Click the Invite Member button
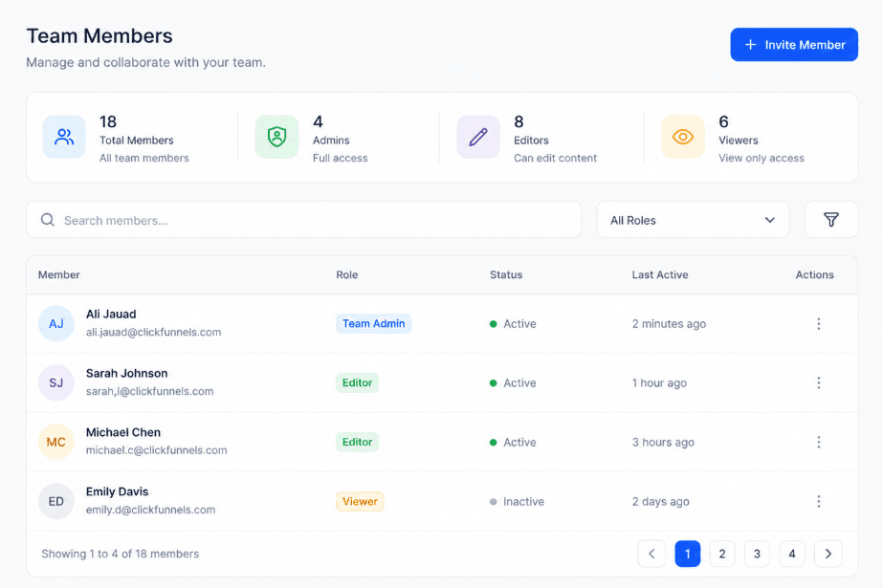This screenshot has height=588, width=883. tap(793, 44)
